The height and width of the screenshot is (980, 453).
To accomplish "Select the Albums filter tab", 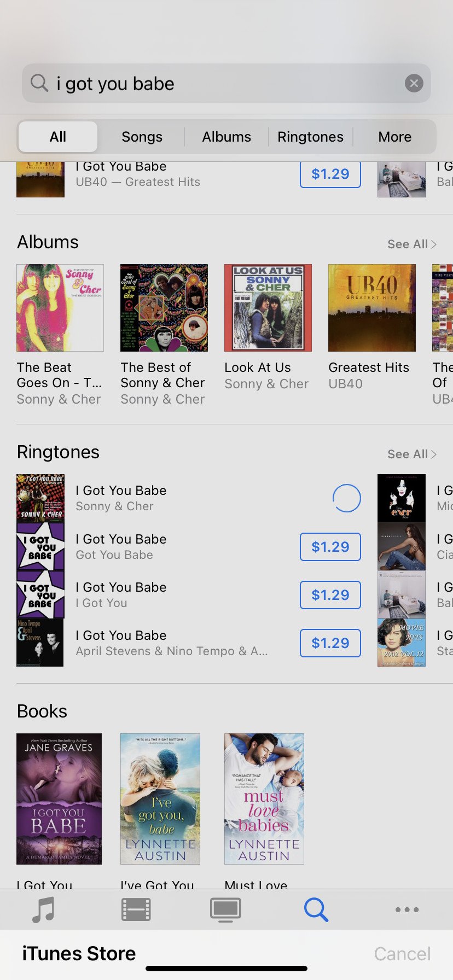I will [x=226, y=137].
